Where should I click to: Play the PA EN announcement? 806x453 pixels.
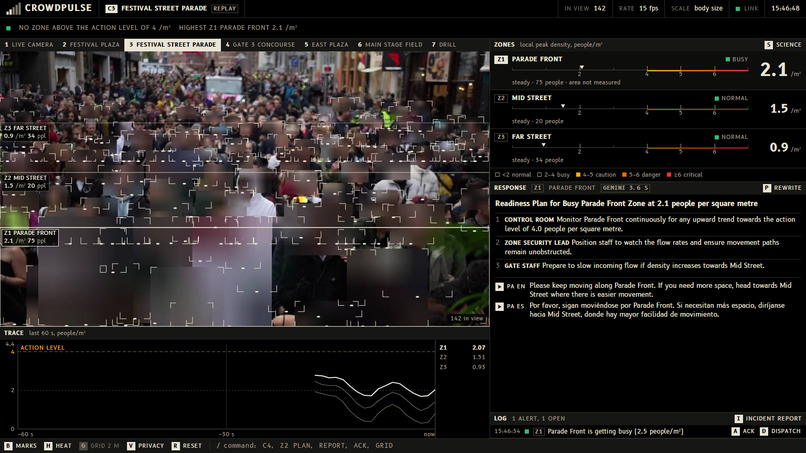[499, 286]
